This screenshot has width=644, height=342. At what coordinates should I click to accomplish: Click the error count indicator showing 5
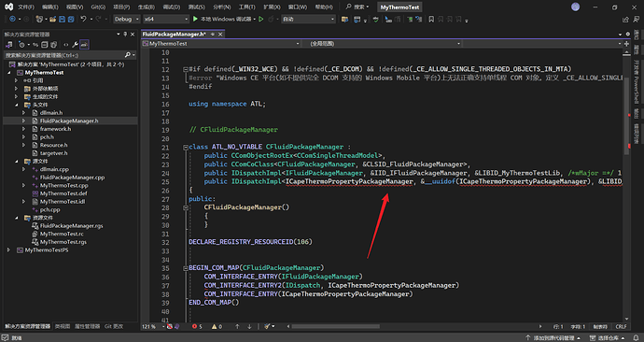pos(197,326)
